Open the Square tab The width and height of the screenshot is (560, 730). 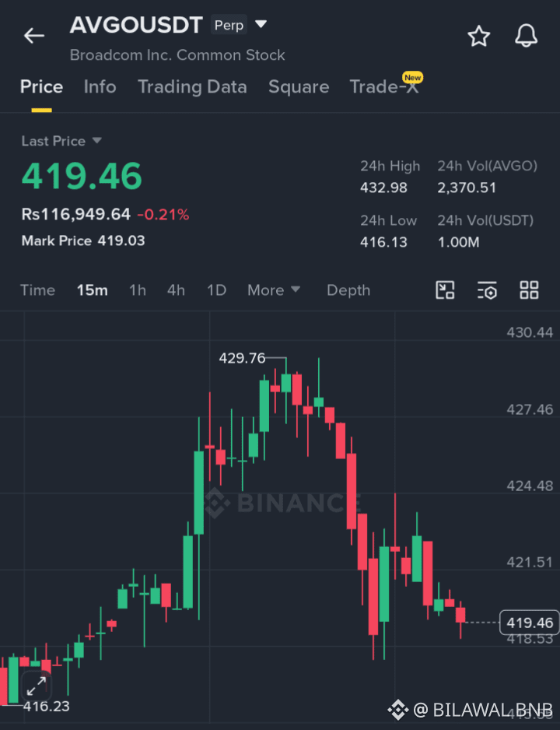299,87
